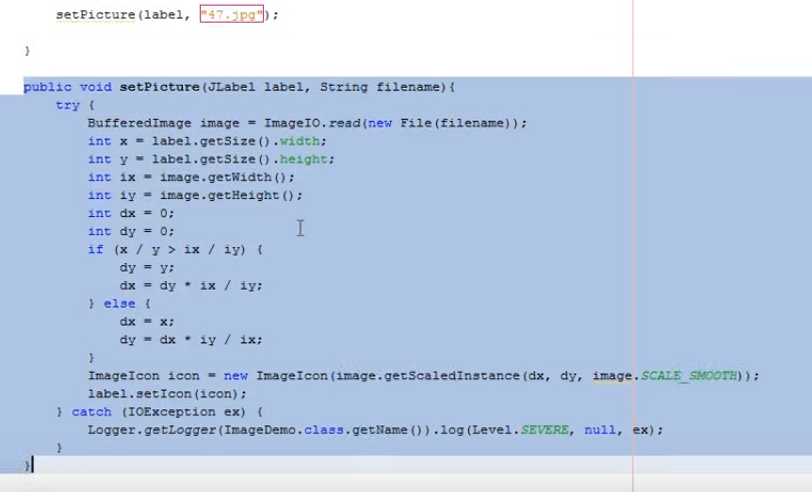Click the statement 'dx = dy * ix / iy;'
Viewport: 812px width, 492px height.
191,285
